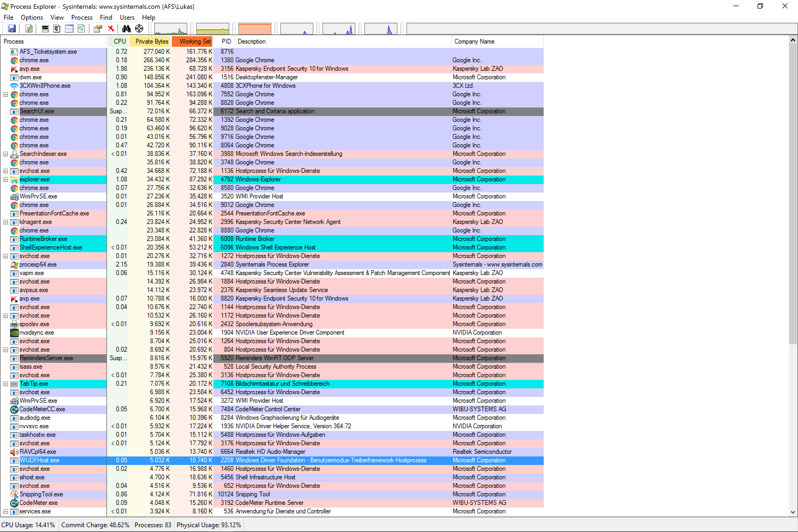Viewport: 798px width, 532px height.
Task: Sort by the PID column header
Action: pos(224,41)
